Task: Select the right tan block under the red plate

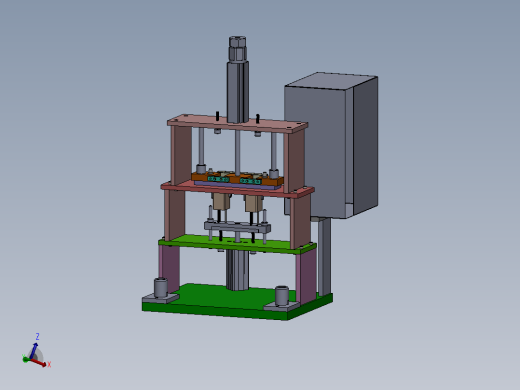Action: [254, 203]
